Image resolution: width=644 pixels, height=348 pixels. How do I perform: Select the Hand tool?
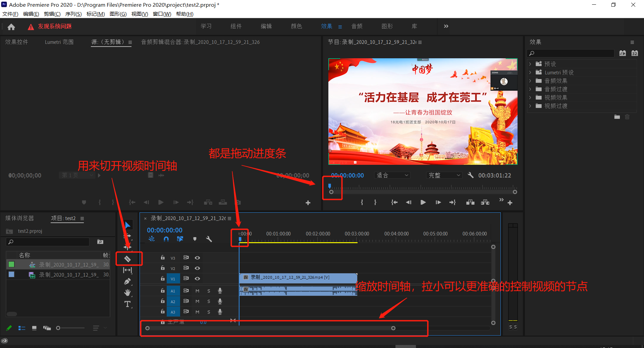point(127,293)
